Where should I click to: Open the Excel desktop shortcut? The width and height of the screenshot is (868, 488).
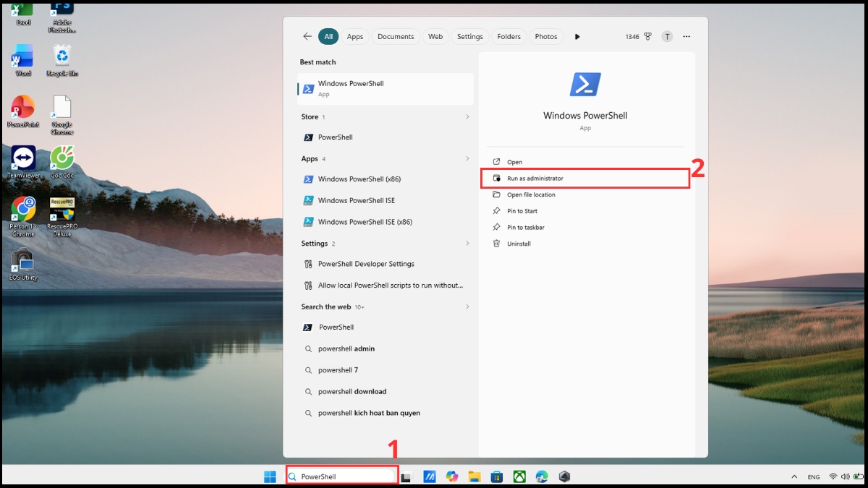(23, 12)
